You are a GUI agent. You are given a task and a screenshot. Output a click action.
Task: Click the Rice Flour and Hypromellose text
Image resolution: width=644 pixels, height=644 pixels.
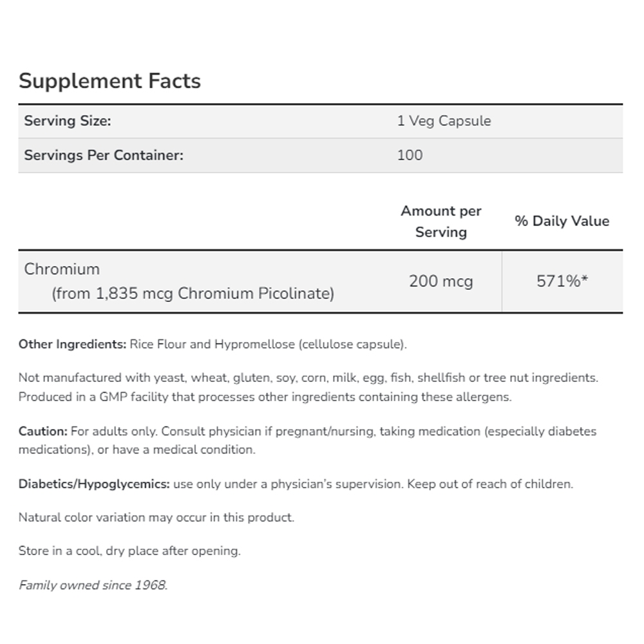click(x=268, y=344)
